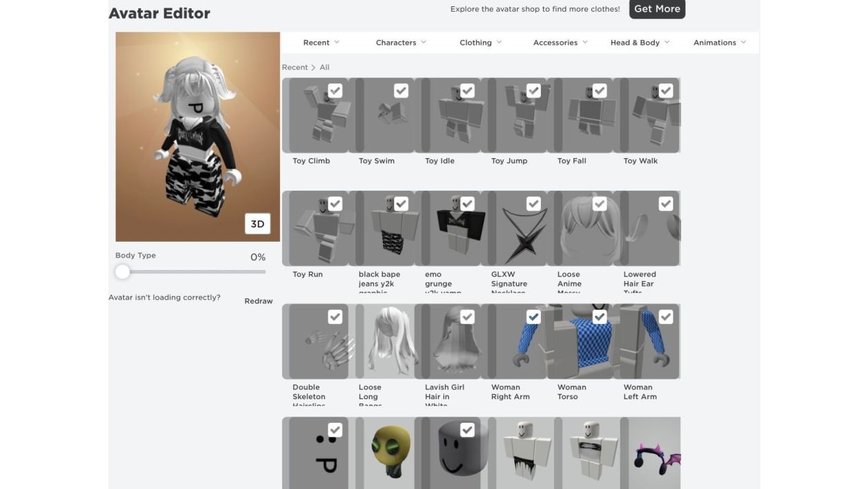Open the Recent tab

coord(322,42)
